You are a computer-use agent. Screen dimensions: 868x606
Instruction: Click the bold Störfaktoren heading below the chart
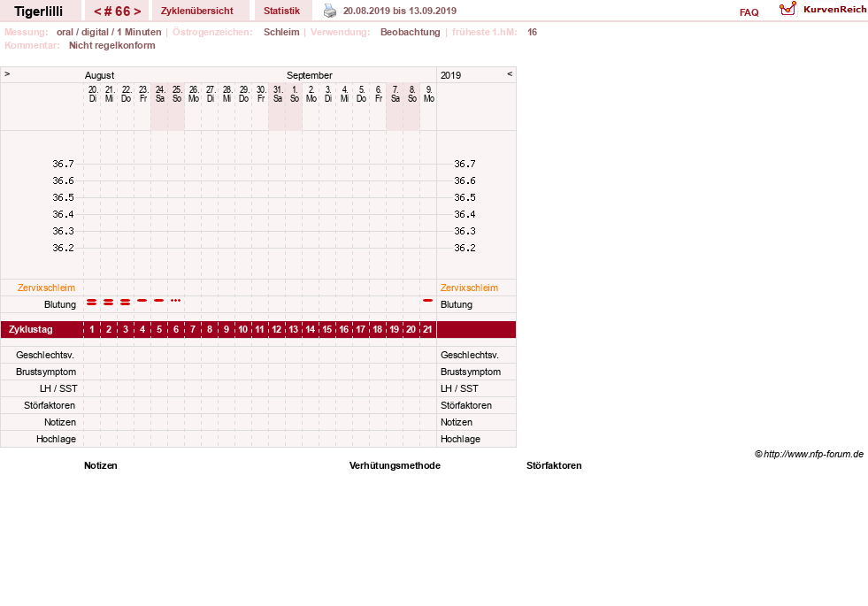point(554,465)
